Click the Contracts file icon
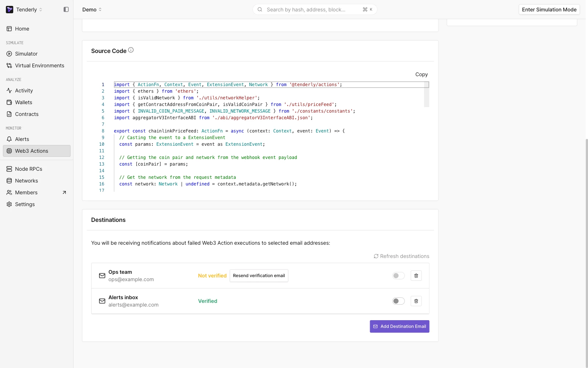The image size is (588, 368). click(x=9, y=114)
